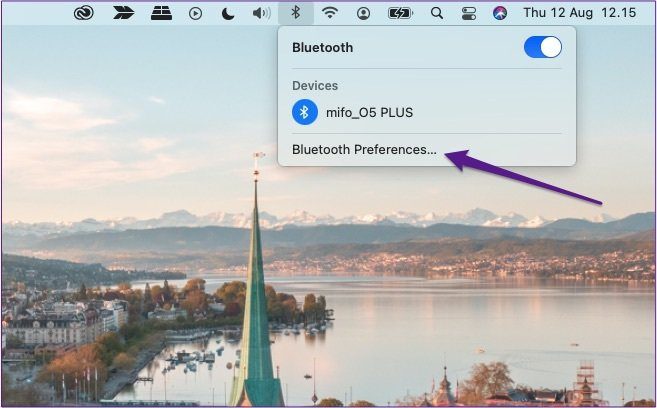
Task: Launch Siri from menu bar
Action: 499,13
